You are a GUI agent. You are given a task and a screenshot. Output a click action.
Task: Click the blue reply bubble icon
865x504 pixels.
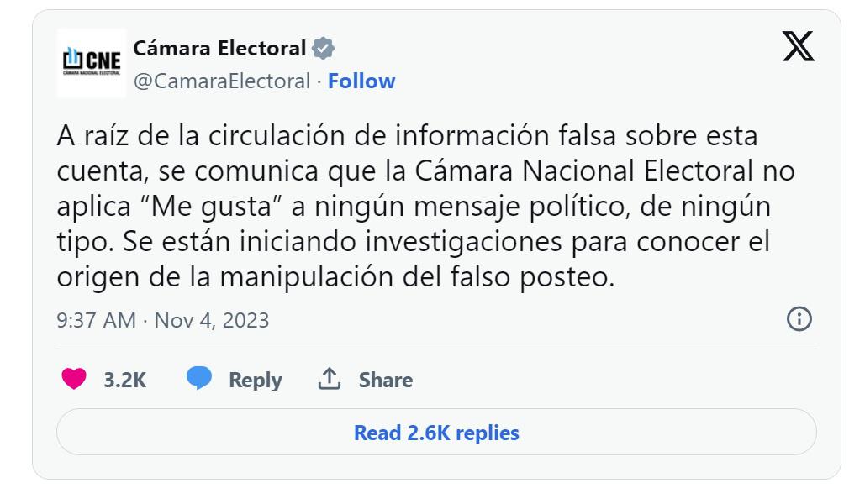pyautogui.click(x=199, y=380)
